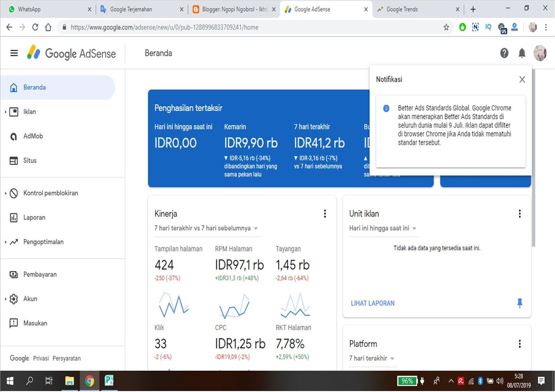The image size is (555, 392).
Task: Open a new browser tab
Action: (x=473, y=9)
